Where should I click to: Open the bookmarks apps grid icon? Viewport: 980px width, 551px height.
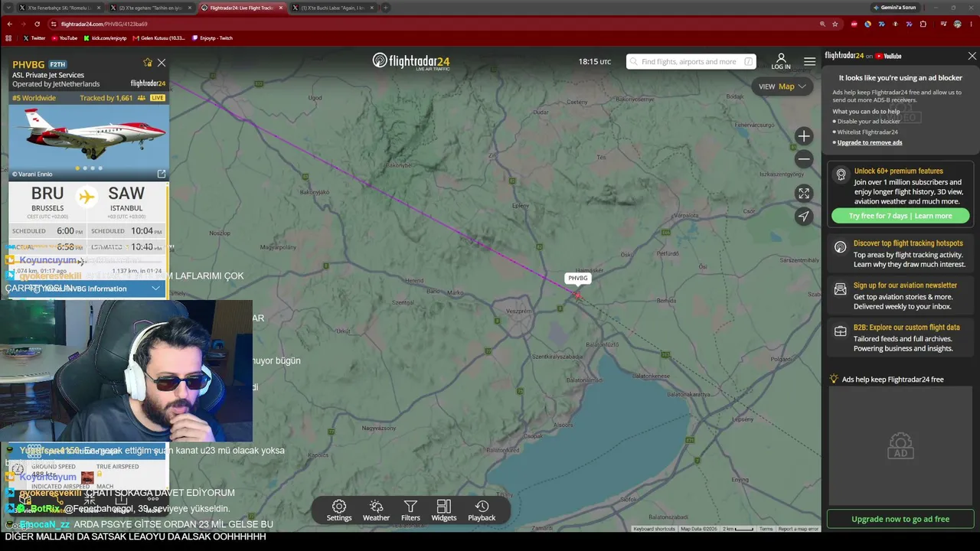click(9, 37)
